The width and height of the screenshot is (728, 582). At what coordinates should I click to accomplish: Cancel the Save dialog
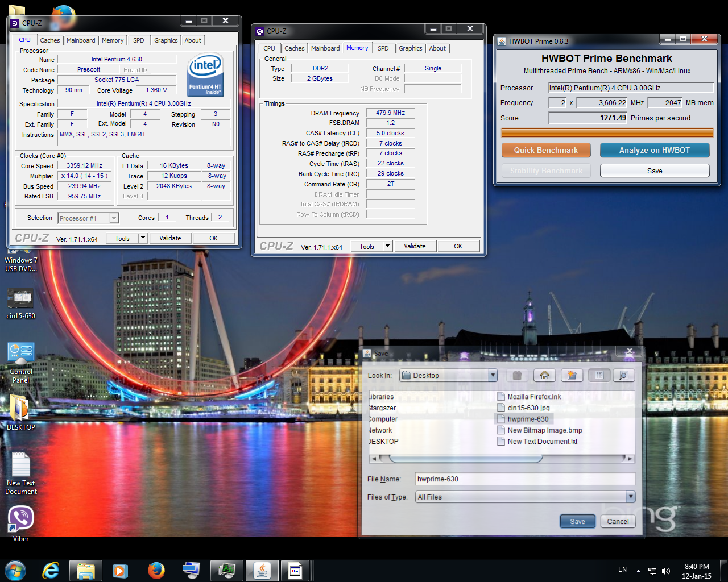click(618, 522)
